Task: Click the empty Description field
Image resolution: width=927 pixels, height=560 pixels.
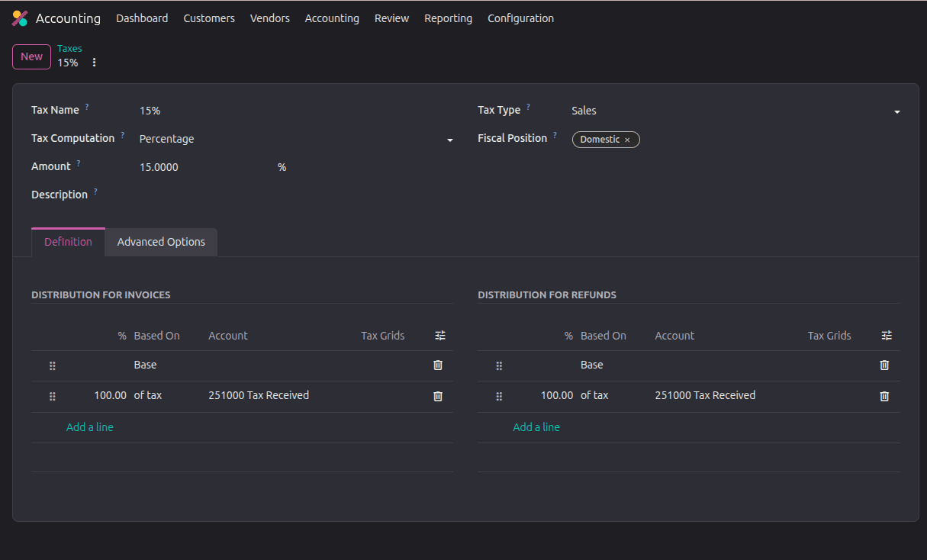Action: [x=297, y=195]
